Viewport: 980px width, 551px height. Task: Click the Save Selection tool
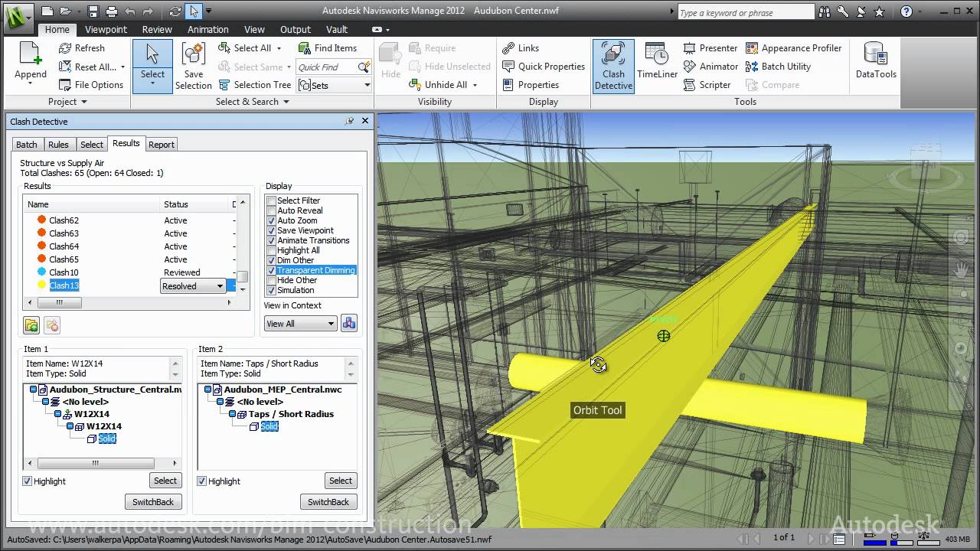click(193, 66)
